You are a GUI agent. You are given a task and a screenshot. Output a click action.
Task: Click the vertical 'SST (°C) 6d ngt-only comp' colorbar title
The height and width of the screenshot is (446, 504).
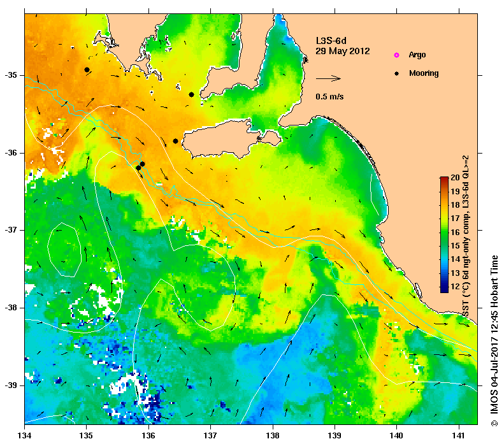[x=466, y=236]
